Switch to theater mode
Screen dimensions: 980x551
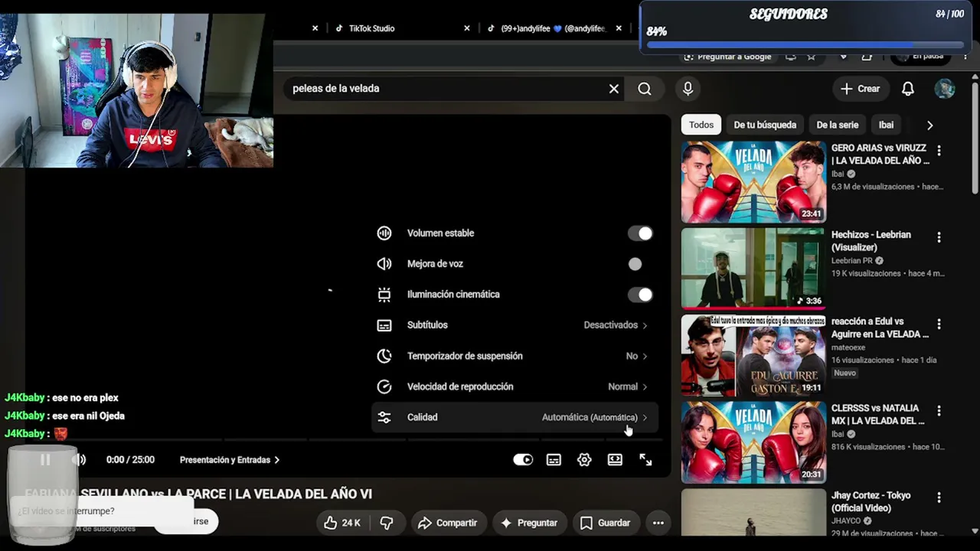point(615,460)
